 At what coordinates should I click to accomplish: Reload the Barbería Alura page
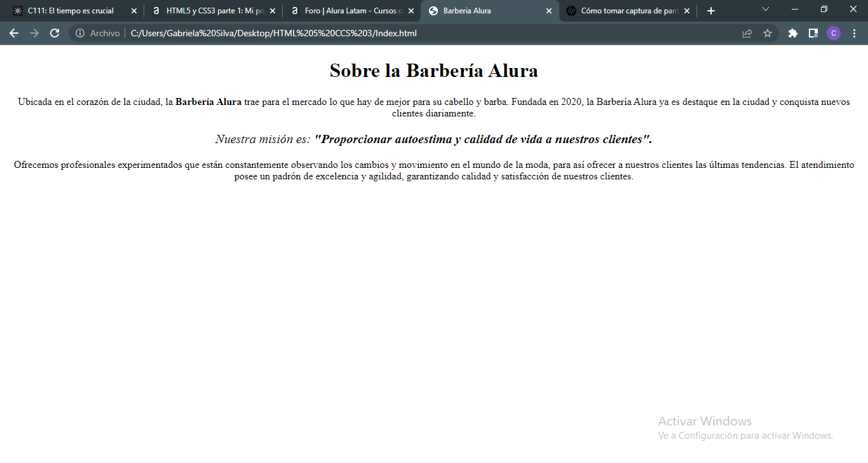(55, 33)
